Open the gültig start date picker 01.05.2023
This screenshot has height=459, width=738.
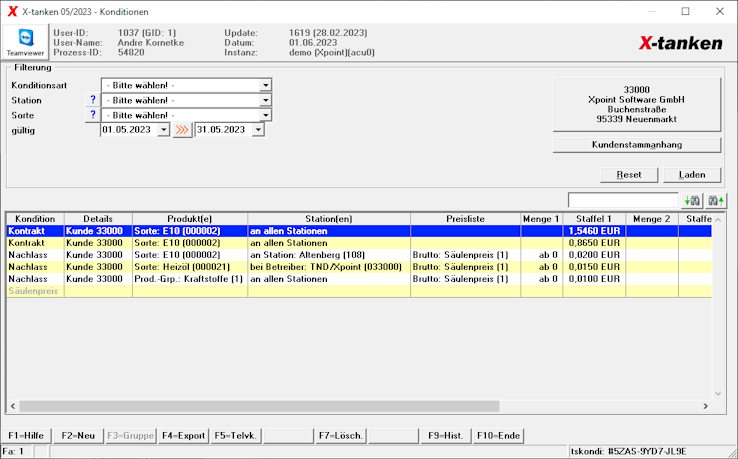click(163, 129)
